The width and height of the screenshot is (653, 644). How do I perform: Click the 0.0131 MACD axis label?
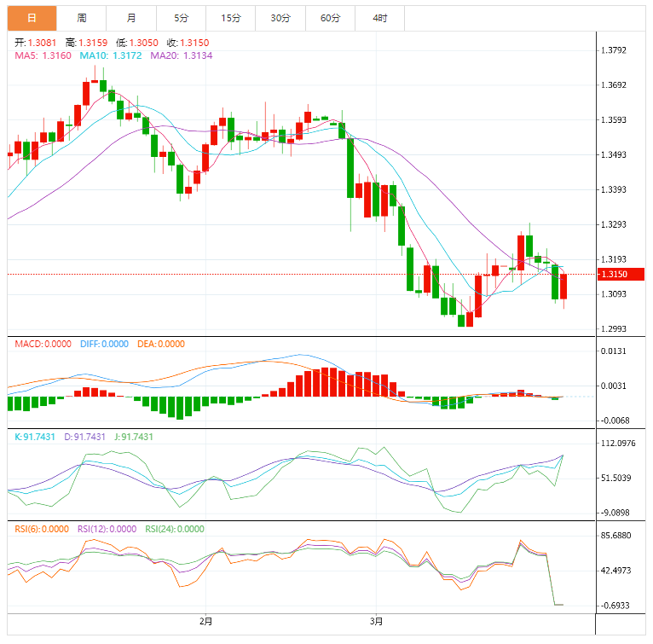(x=614, y=351)
